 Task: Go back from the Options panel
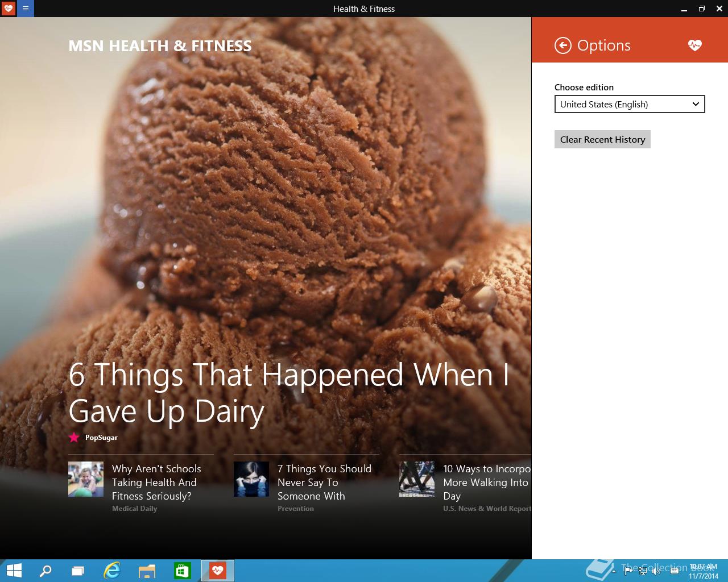[x=562, y=45]
